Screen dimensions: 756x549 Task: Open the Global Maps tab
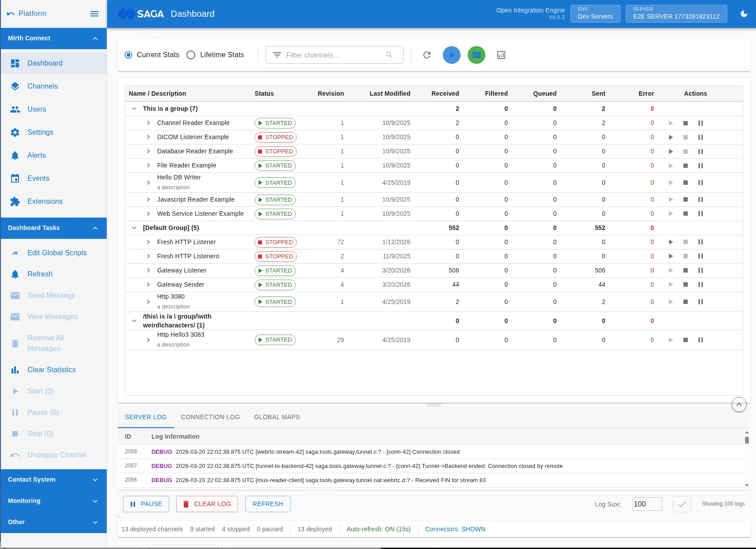click(277, 417)
